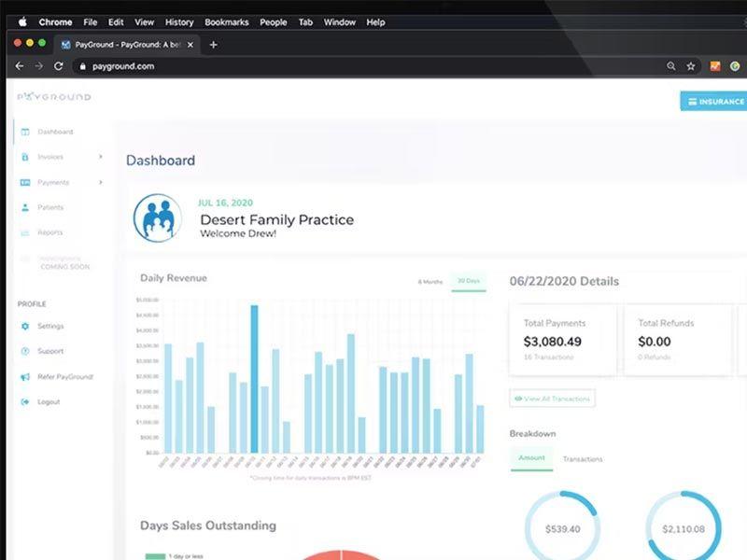Viewport: 747px width, 560px height.
Task: Open the Settings gear icon
Action: 25,326
